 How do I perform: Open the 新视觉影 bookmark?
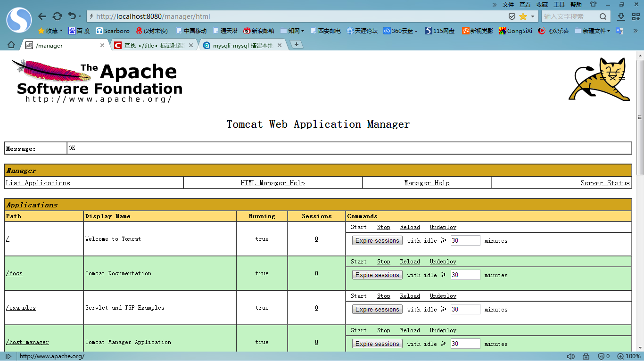478,31
